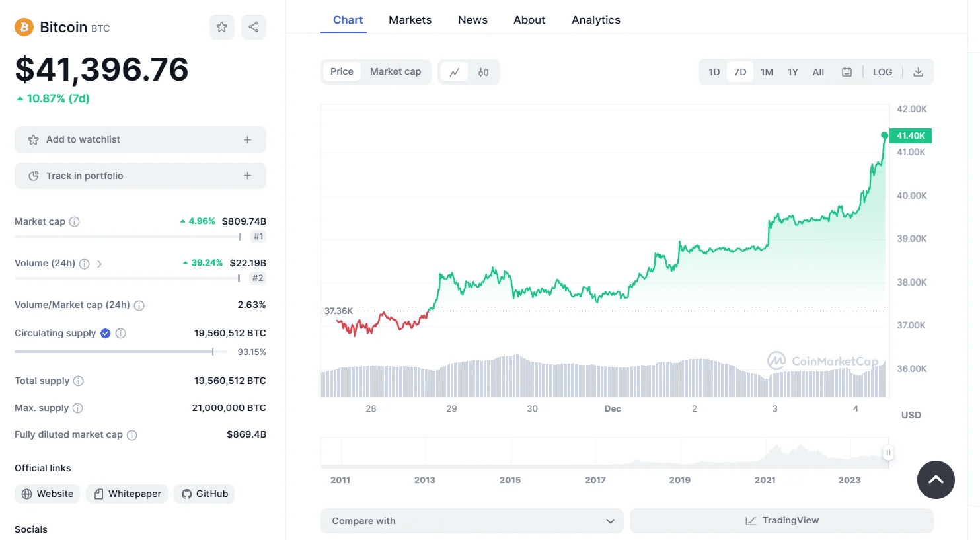The image size is (980, 540).
Task: Open the About tab
Action: point(529,20)
